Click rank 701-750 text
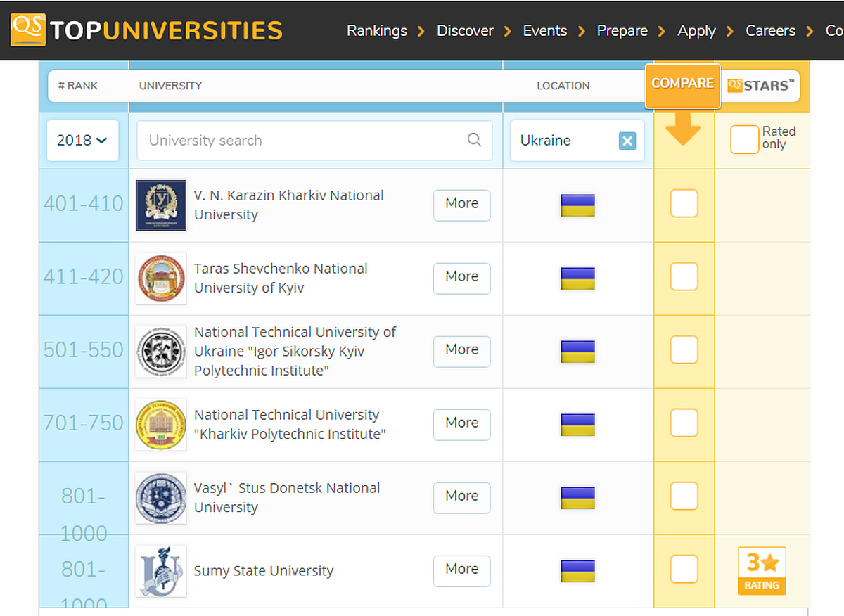 point(84,423)
